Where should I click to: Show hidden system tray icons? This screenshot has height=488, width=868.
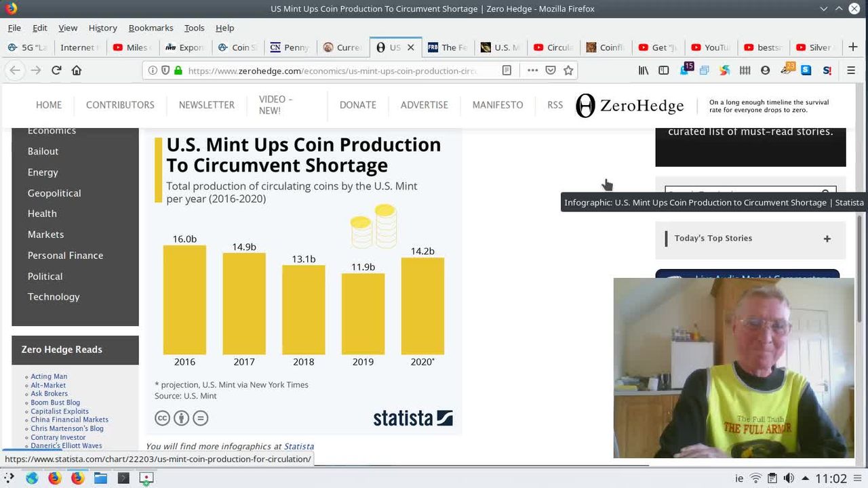[x=805, y=479]
